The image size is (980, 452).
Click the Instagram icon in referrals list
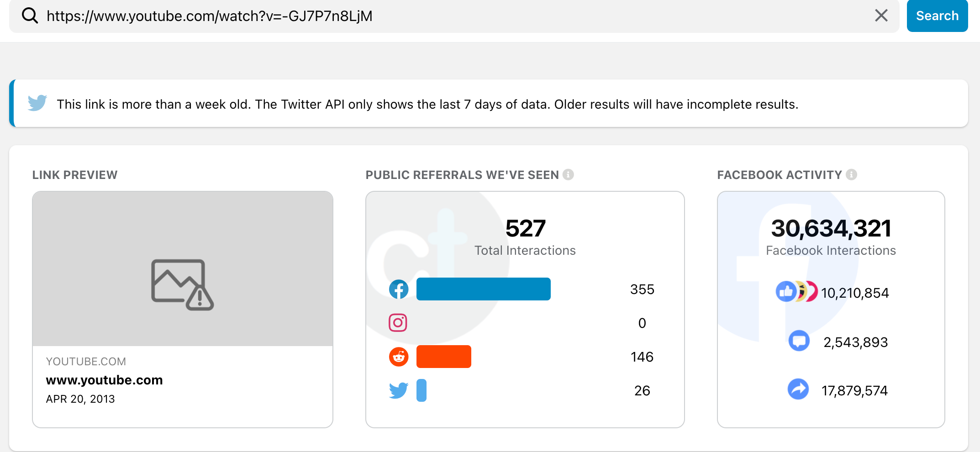point(398,323)
